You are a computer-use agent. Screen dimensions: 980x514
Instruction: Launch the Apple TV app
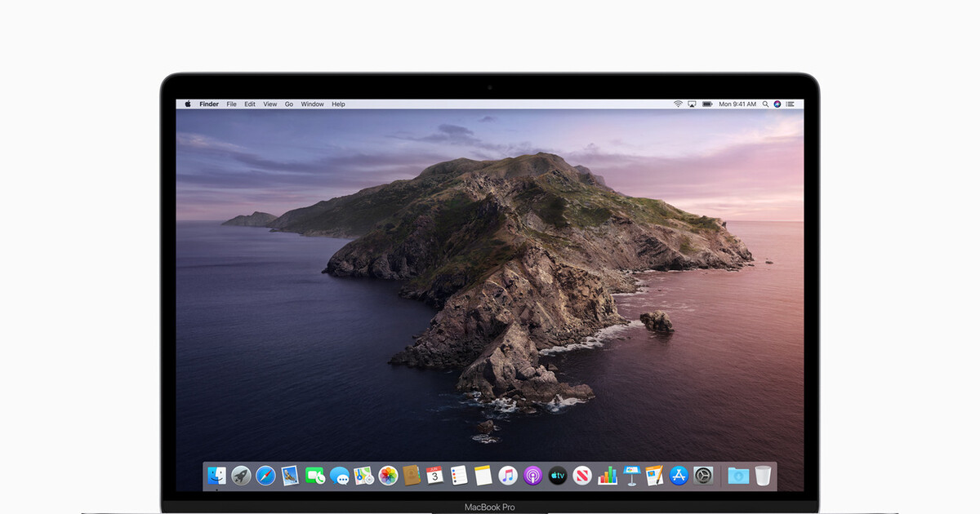click(557, 476)
